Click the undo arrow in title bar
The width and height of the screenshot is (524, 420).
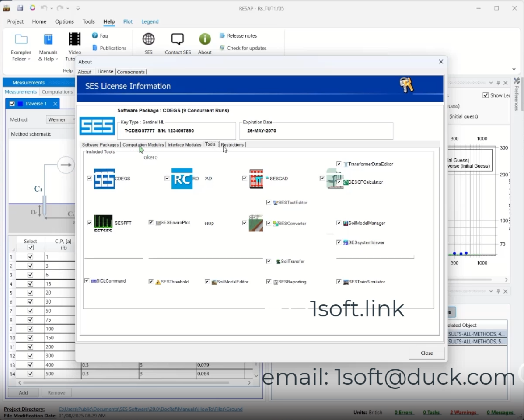click(44, 8)
